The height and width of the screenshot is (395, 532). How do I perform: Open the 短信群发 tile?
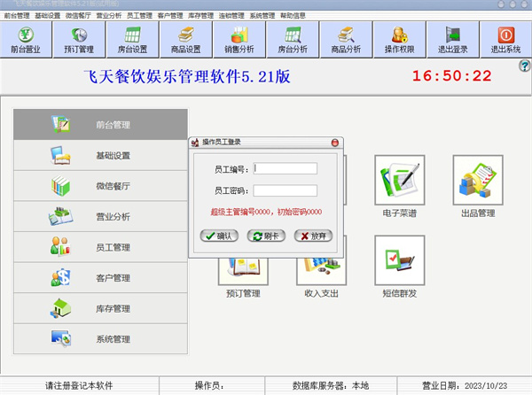[x=400, y=260]
